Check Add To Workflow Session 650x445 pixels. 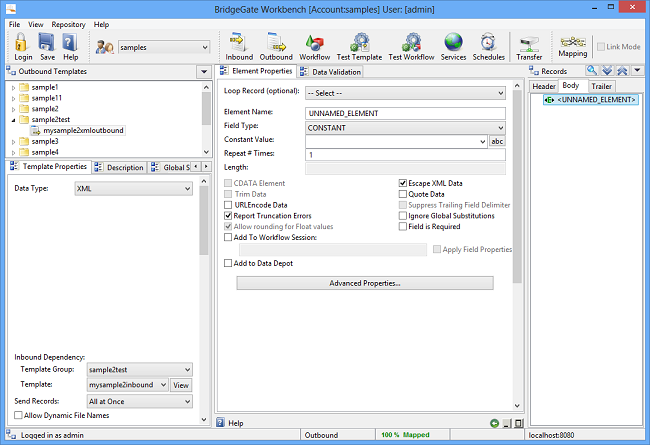(x=228, y=237)
